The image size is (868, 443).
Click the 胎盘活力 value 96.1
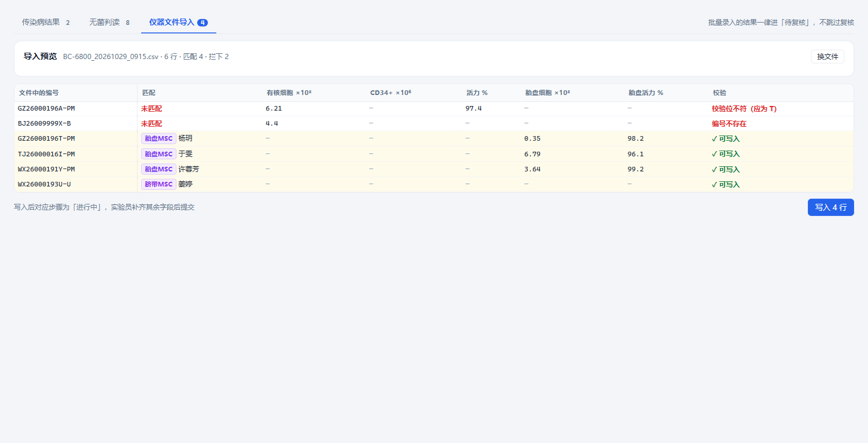point(635,154)
